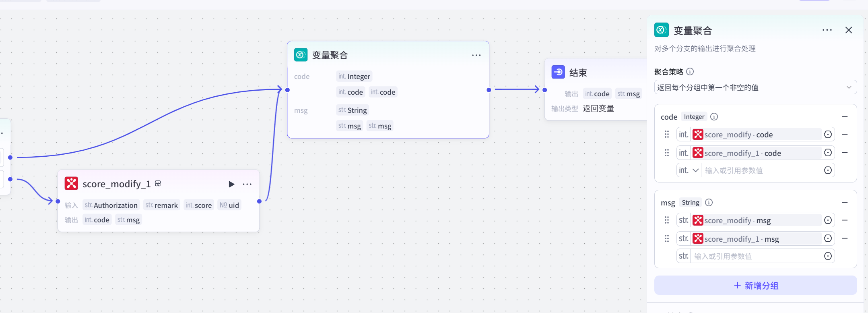This screenshot has width=868, height=313.
Task: Select the 结束 end node
Action: tap(578, 73)
